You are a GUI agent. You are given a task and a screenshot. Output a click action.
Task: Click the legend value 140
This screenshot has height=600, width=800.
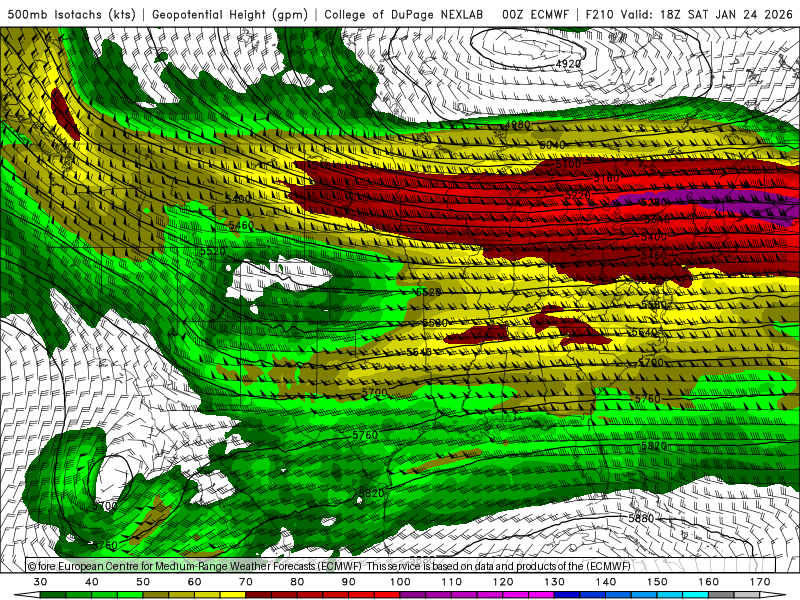point(606,582)
